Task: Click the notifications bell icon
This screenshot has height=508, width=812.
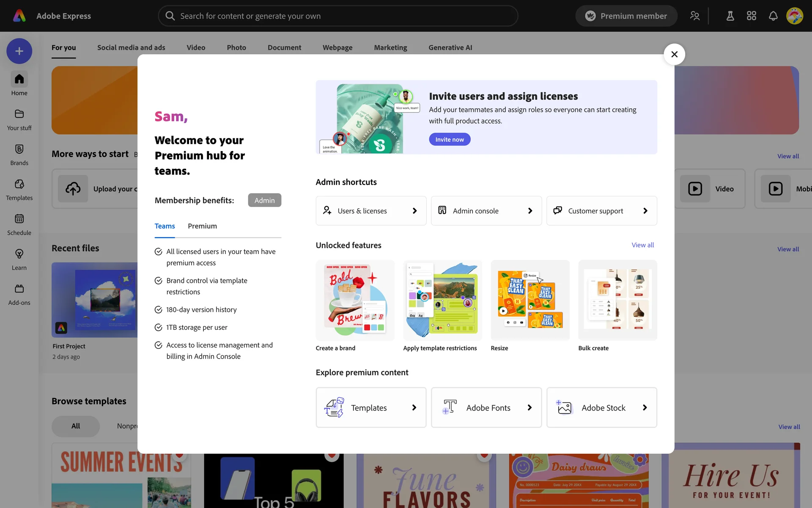Action: [773, 16]
